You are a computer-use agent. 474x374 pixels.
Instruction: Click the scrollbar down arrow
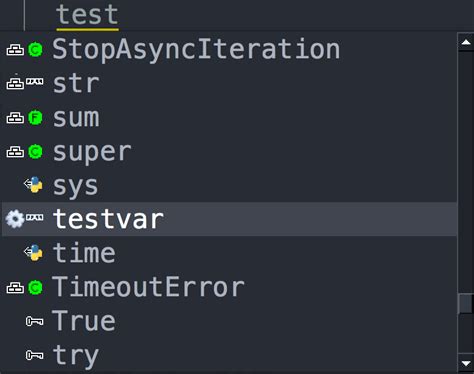466,363
